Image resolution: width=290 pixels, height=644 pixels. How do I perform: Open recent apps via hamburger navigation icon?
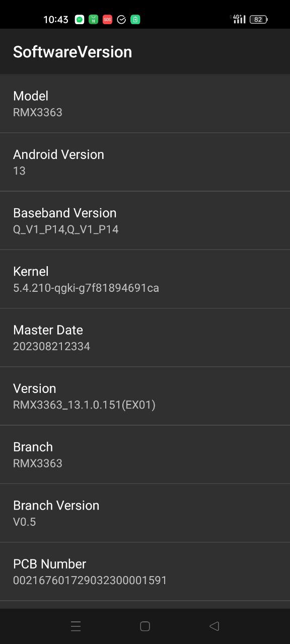[76, 626]
